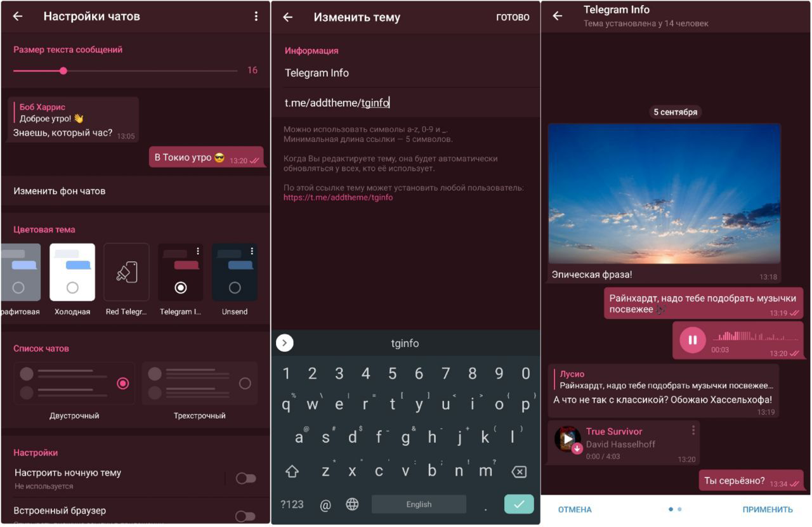Tap the keyboard shift arrow key

pos(292,471)
